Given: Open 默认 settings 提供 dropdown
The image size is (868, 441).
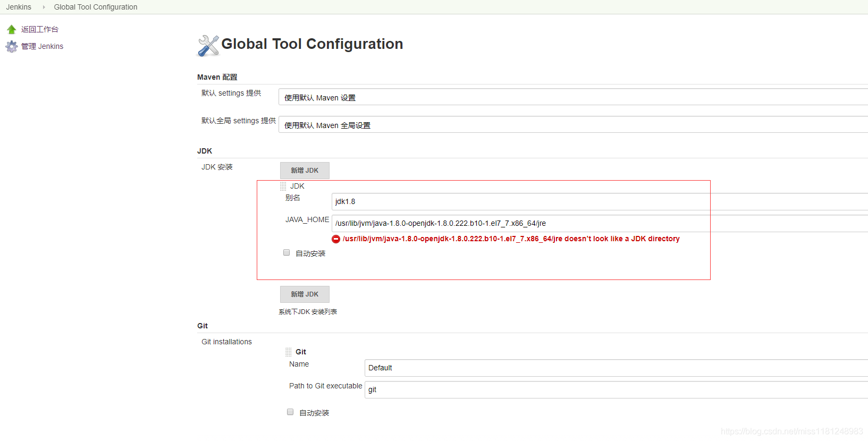Looking at the screenshot, I should [x=573, y=97].
